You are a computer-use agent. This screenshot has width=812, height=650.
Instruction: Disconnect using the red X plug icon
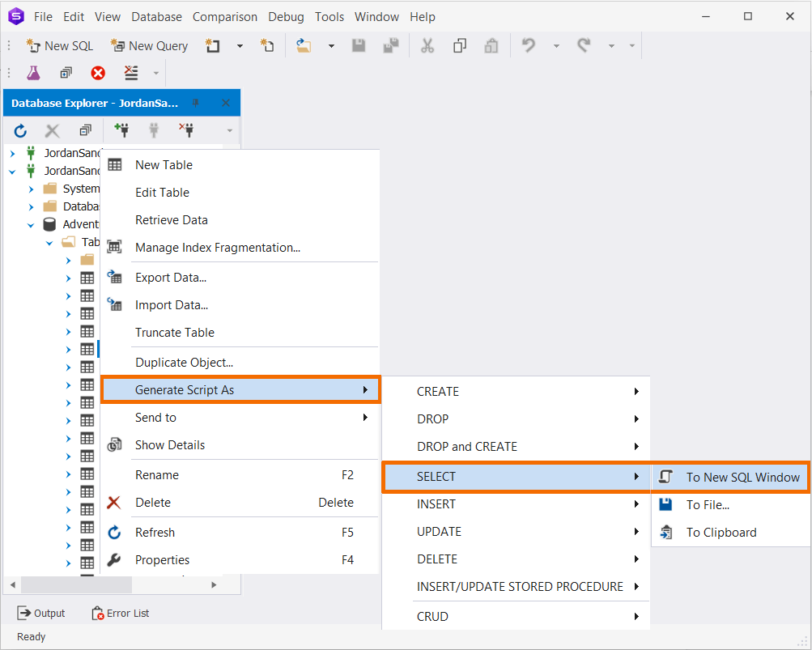185,130
